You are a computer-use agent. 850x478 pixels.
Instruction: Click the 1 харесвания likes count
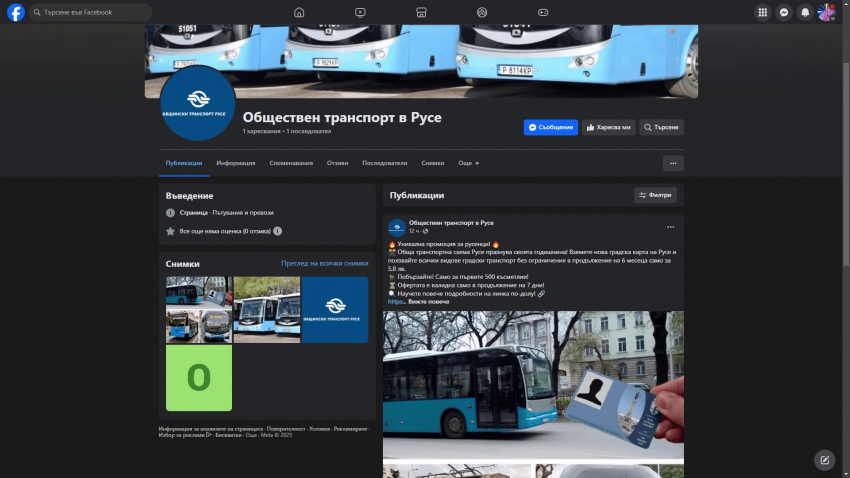click(x=262, y=131)
